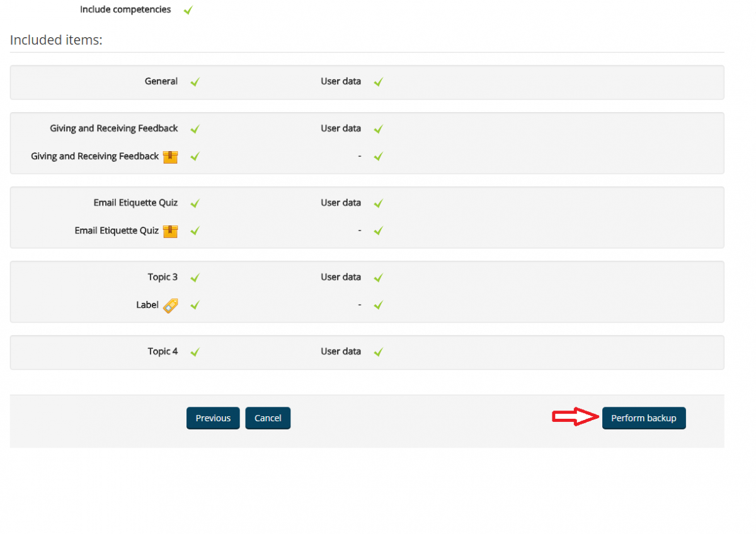Viewport: 756px width, 534px height.
Task: Cancel the backup process
Action: 268,418
